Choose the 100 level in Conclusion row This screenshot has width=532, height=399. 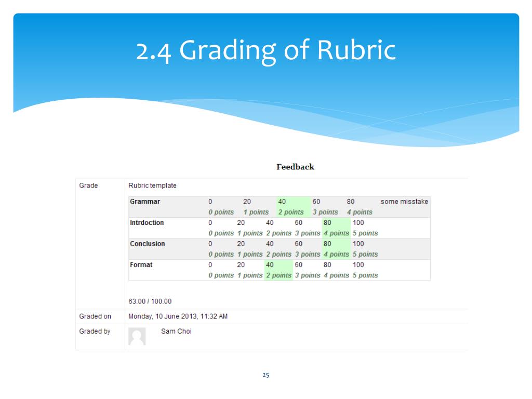pyautogui.click(x=365, y=249)
